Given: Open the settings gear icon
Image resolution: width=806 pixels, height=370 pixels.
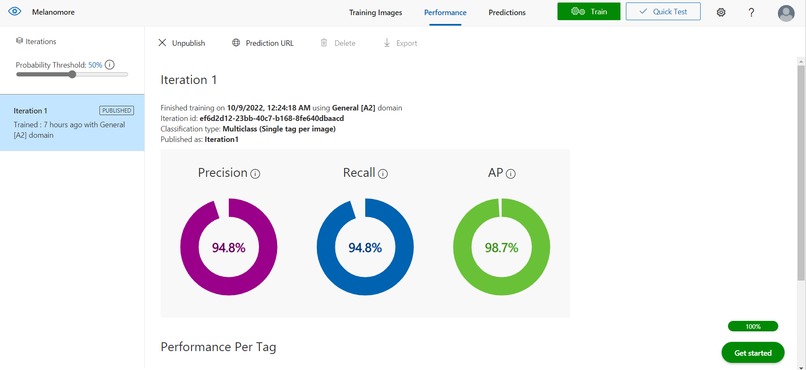Looking at the screenshot, I should point(721,12).
